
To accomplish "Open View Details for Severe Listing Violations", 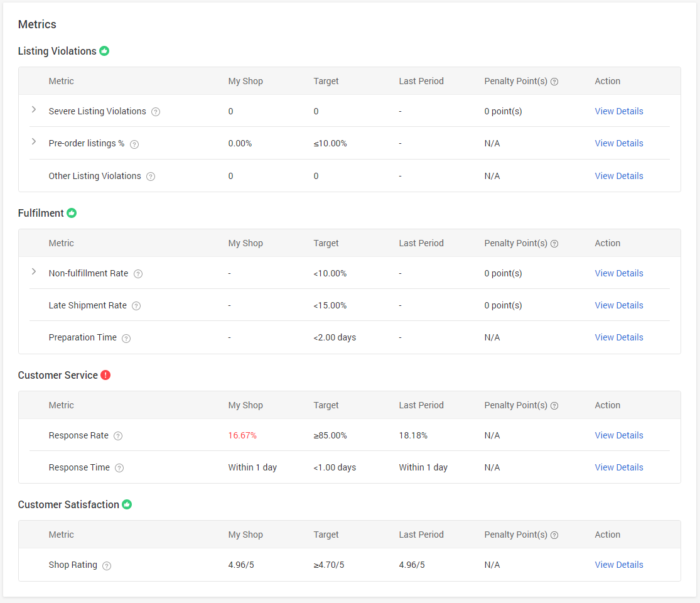I will [x=619, y=111].
